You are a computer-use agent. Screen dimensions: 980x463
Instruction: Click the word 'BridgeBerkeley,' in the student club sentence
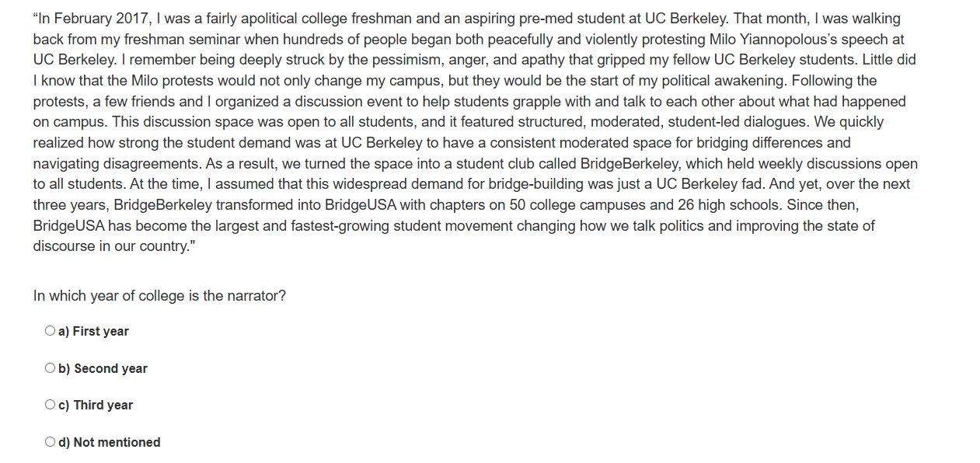(x=630, y=164)
